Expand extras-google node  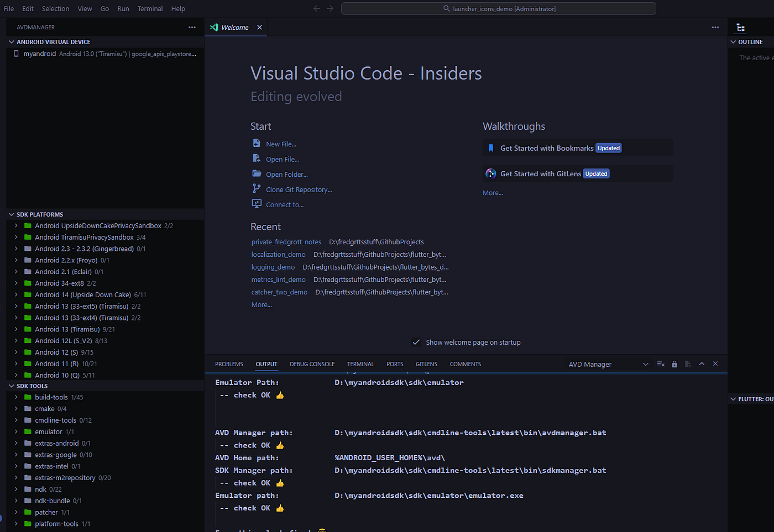pyautogui.click(x=16, y=455)
